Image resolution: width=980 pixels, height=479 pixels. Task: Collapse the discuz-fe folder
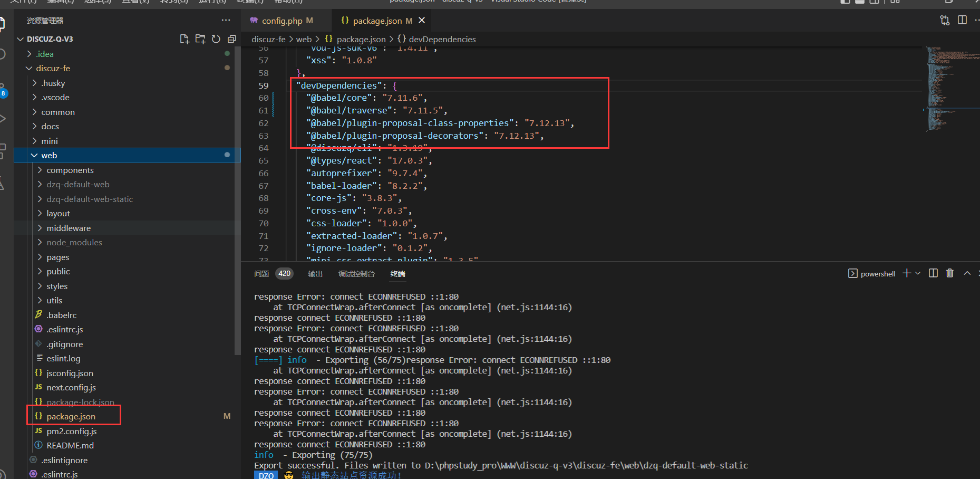pos(53,68)
